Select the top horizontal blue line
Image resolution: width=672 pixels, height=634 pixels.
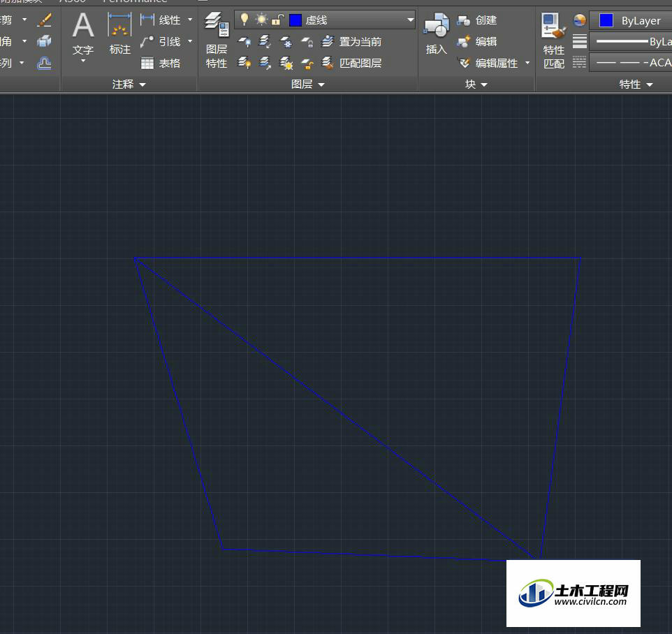(x=358, y=258)
